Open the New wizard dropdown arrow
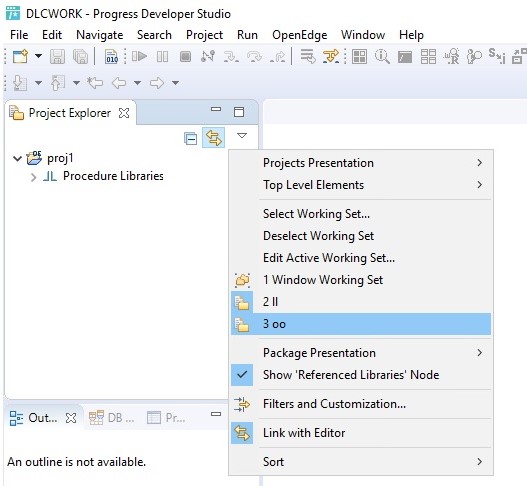 tap(39, 56)
